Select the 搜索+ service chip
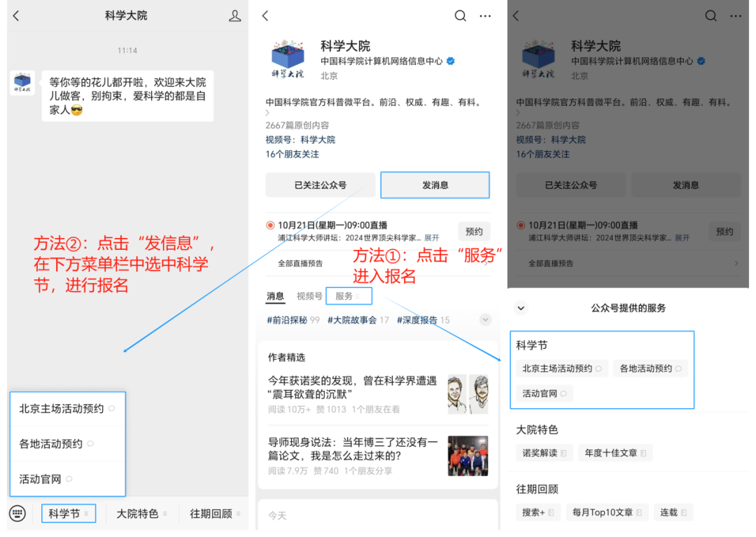 538,512
